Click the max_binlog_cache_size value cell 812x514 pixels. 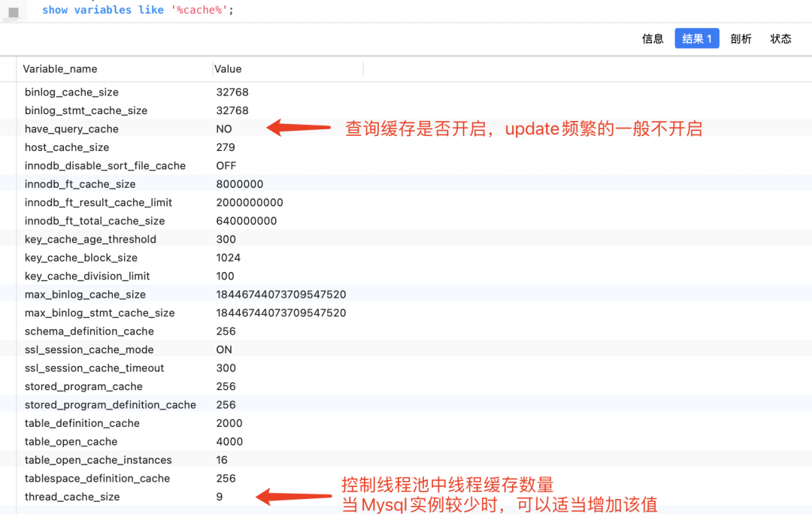click(x=280, y=295)
